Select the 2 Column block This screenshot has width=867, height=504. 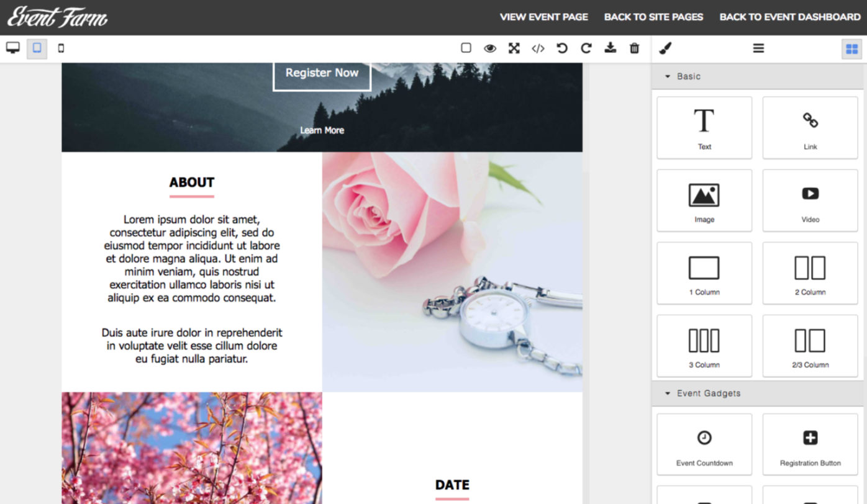click(810, 273)
